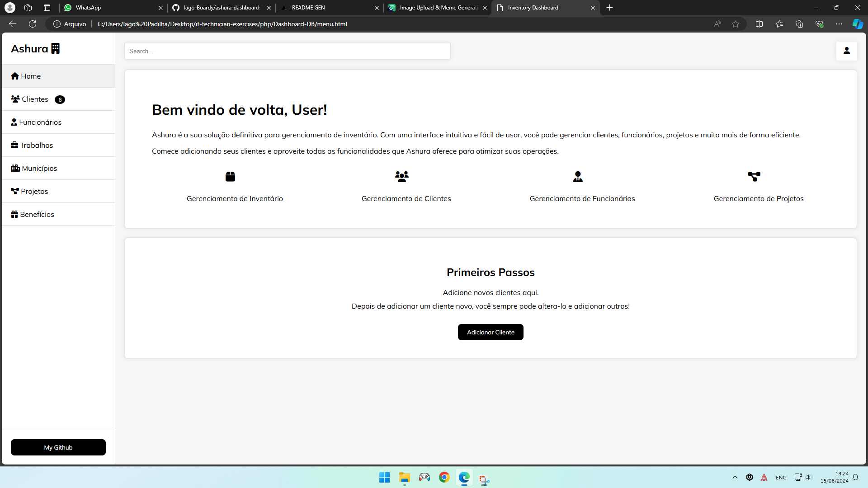Click the Clientes notification badge showing 6

pos(60,99)
